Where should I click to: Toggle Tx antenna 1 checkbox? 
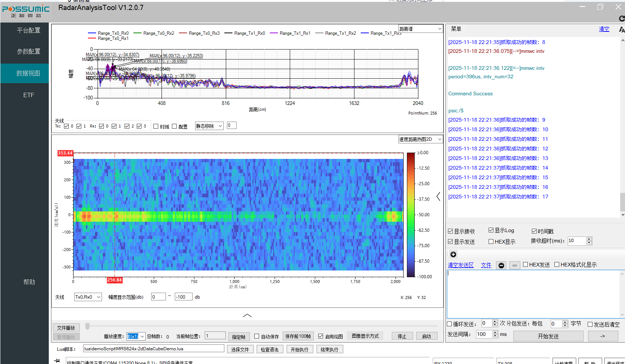point(79,126)
